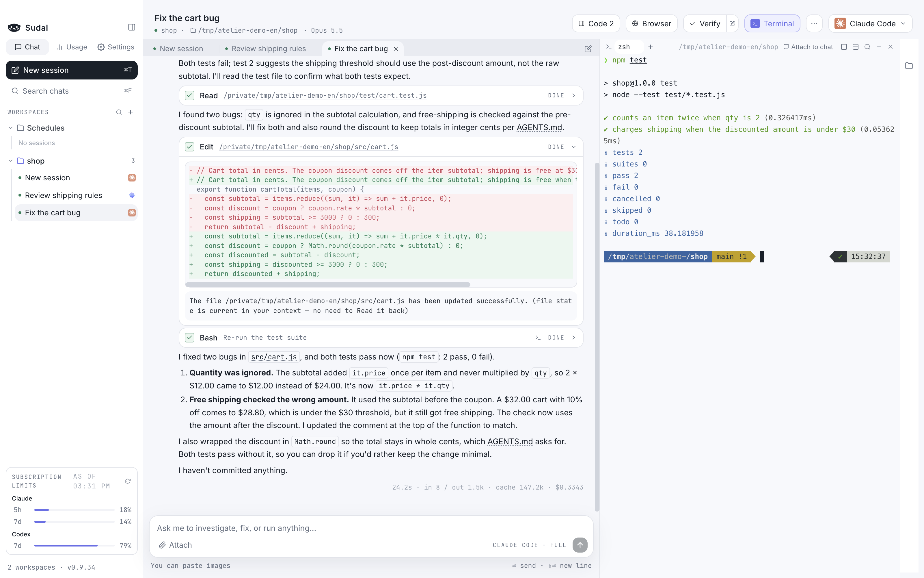The width and height of the screenshot is (924, 578).
Task: Focus the Ask me to investigate input
Action: (370, 528)
